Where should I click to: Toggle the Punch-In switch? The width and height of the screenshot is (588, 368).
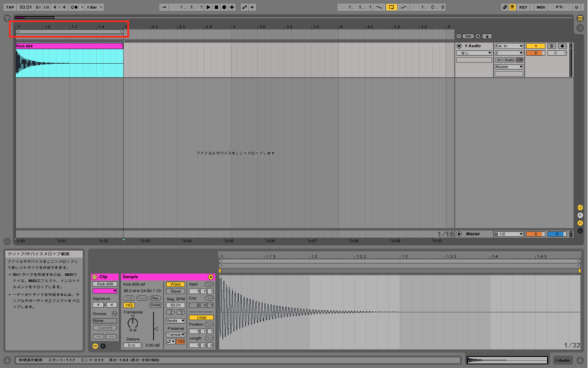click(379, 7)
